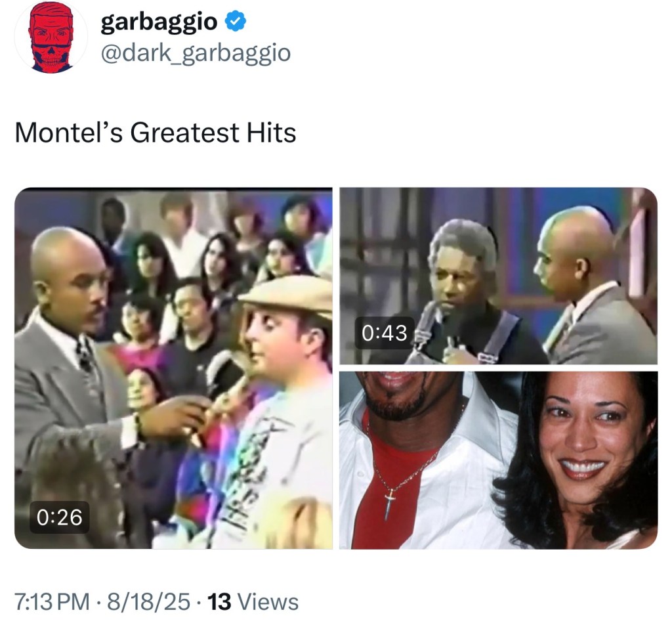Open the garbaggio profile avatar

[51, 37]
